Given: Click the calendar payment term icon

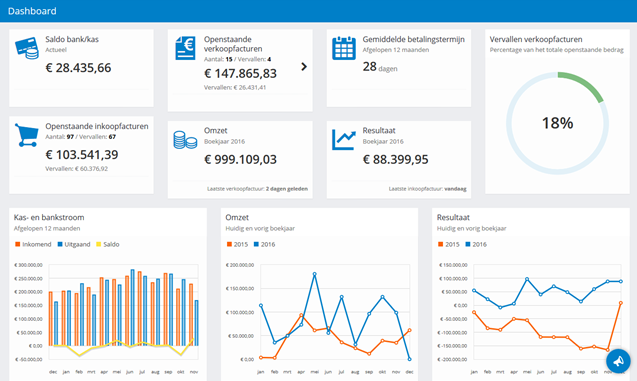Looking at the screenshot, I should 344,48.
